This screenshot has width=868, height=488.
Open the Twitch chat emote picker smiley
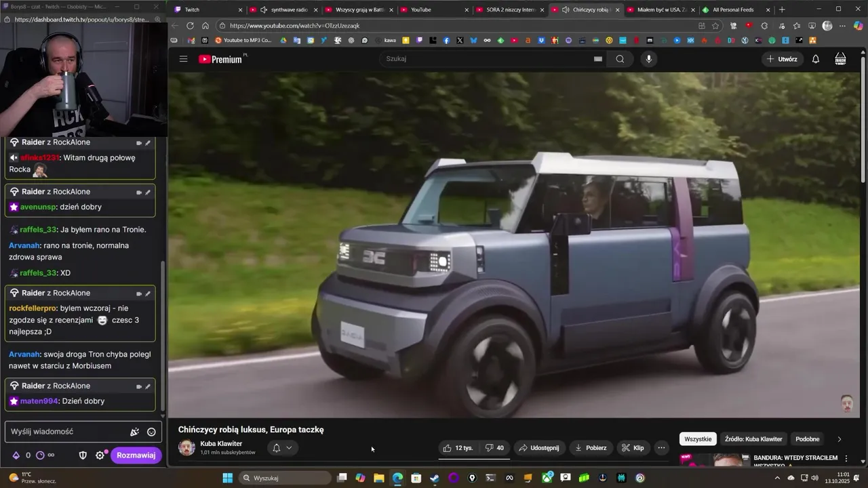point(151,432)
